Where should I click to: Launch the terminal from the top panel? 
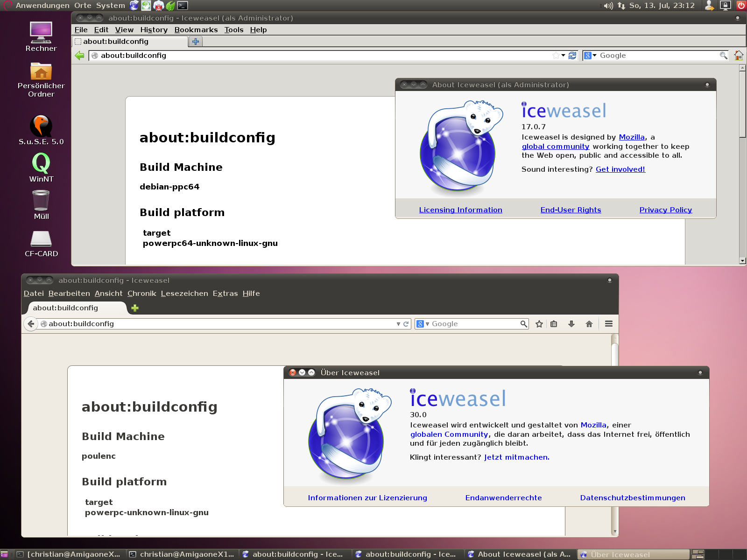pyautogui.click(x=183, y=6)
